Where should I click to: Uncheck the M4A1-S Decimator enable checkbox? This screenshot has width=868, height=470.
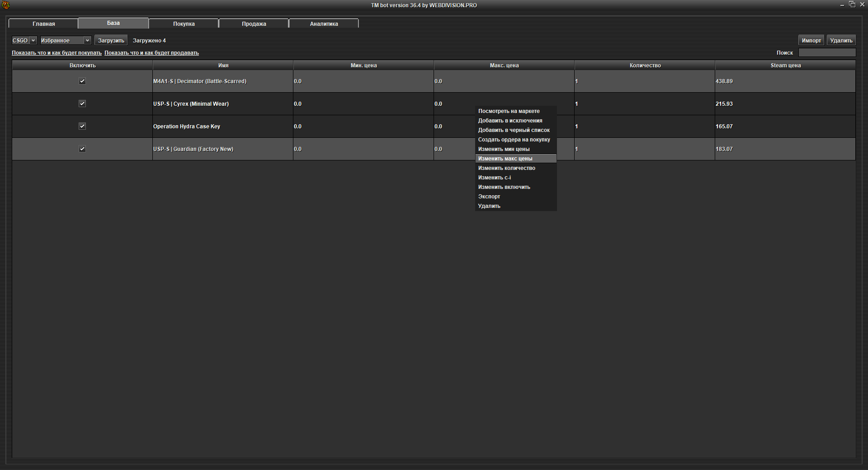point(82,81)
